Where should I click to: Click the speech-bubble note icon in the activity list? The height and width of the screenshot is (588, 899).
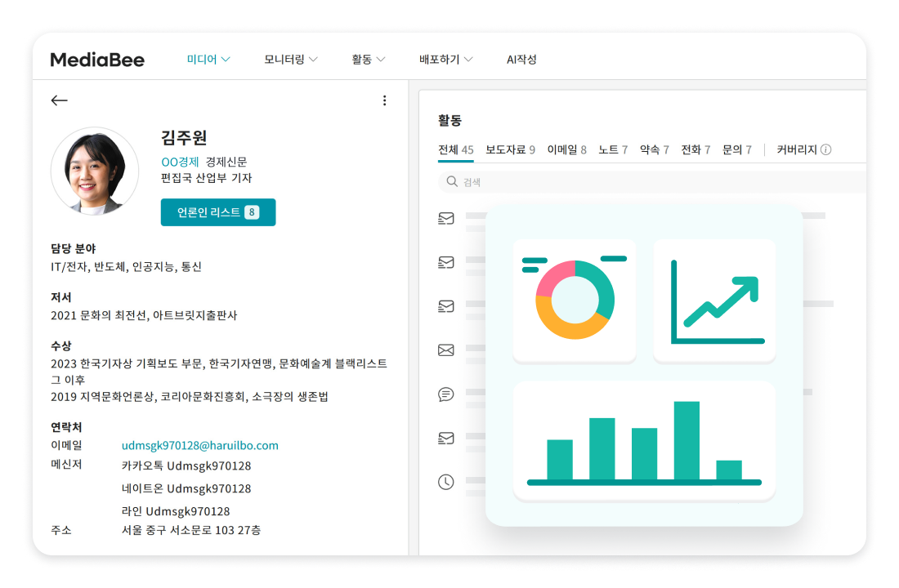(445, 394)
